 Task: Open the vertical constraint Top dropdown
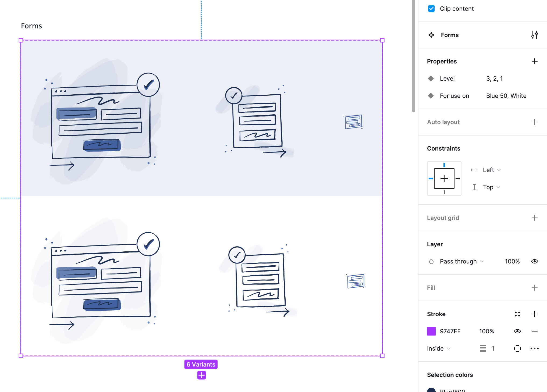[491, 187]
